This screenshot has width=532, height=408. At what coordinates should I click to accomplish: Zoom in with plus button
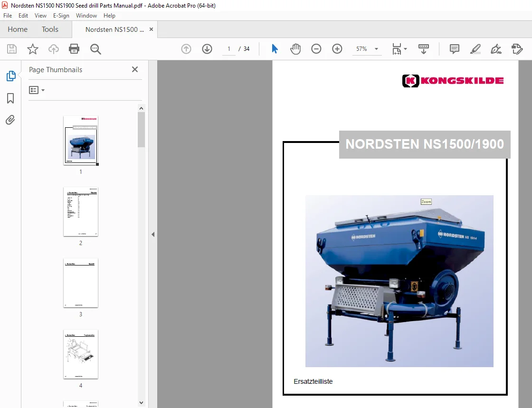click(x=337, y=49)
